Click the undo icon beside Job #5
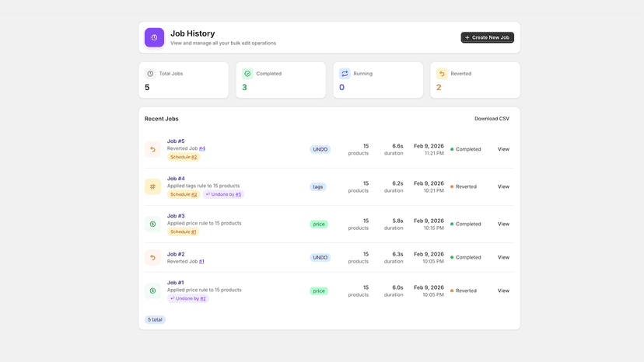Viewport: 644px width, 362px height. pos(152,149)
